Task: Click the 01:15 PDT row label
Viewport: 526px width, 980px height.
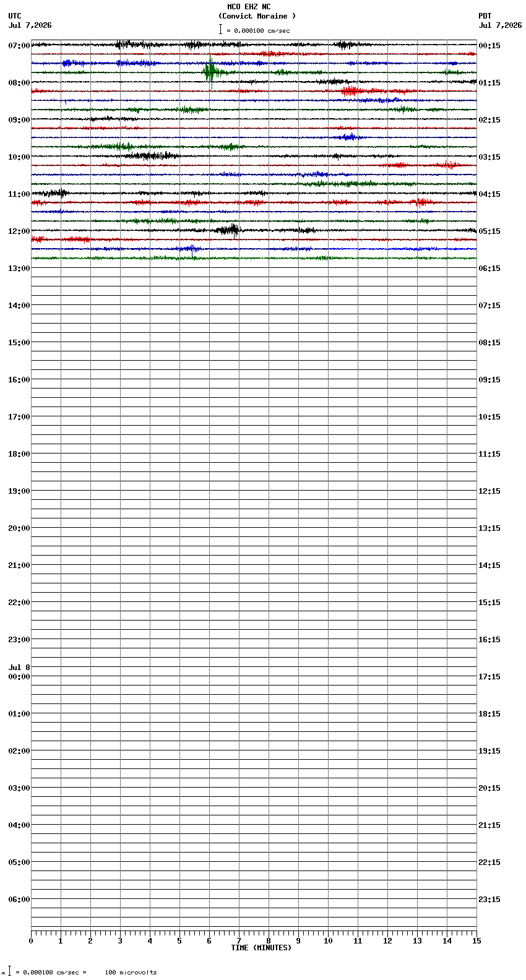Action: point(489,83)
